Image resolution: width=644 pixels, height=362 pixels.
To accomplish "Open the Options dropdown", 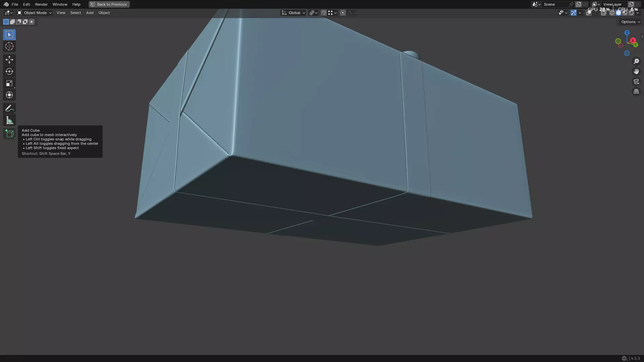I will tap(631, 22).
